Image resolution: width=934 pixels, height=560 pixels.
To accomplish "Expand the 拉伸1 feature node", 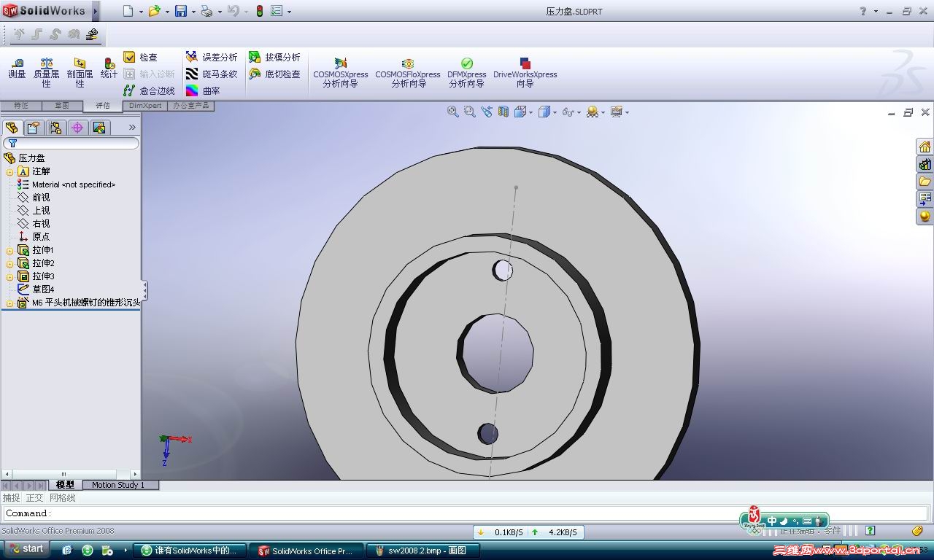I will (9, 251).
